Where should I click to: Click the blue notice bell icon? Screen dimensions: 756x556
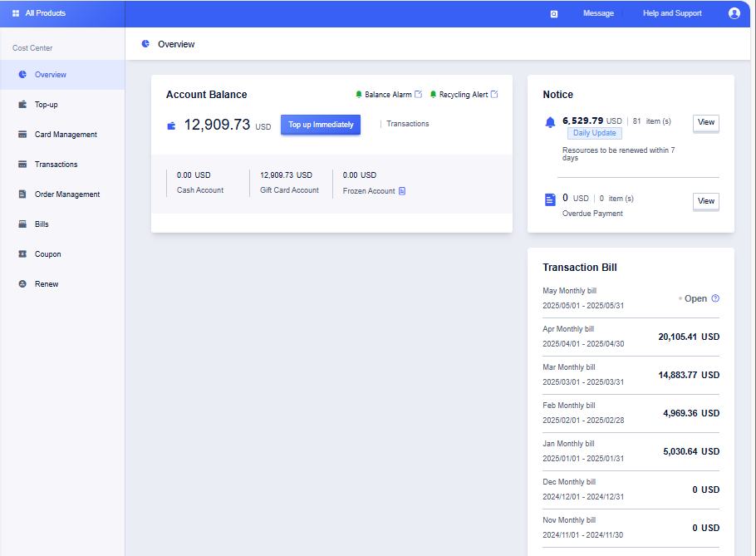coord(550,122)
